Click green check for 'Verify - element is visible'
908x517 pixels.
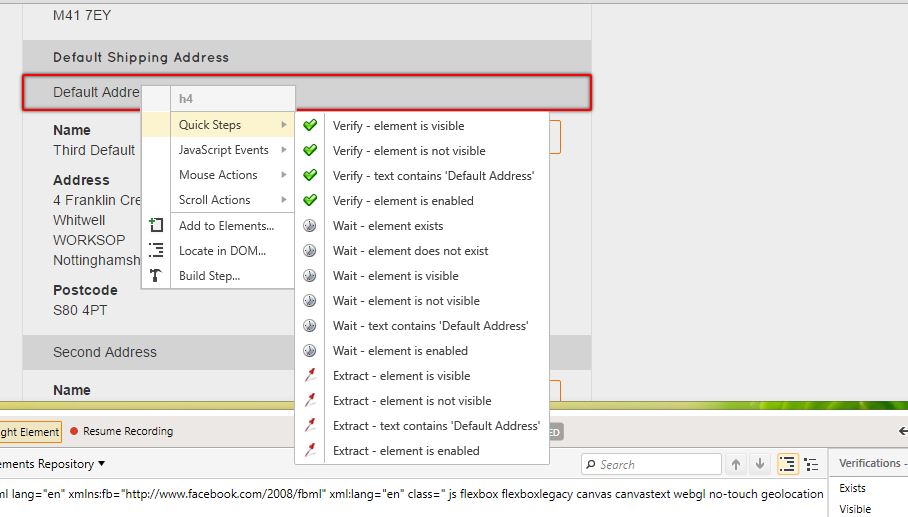(x=310, y=126)
